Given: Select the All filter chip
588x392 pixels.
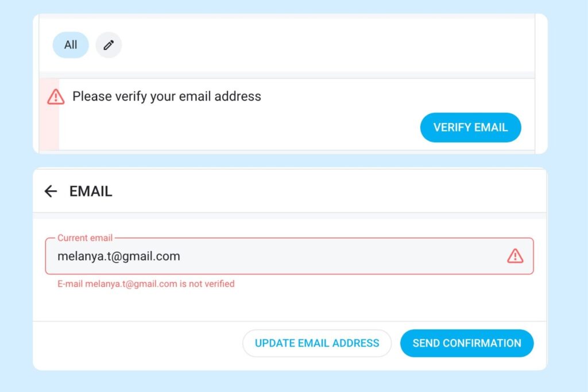Looking at the screenshot, I should click(71, 45).
